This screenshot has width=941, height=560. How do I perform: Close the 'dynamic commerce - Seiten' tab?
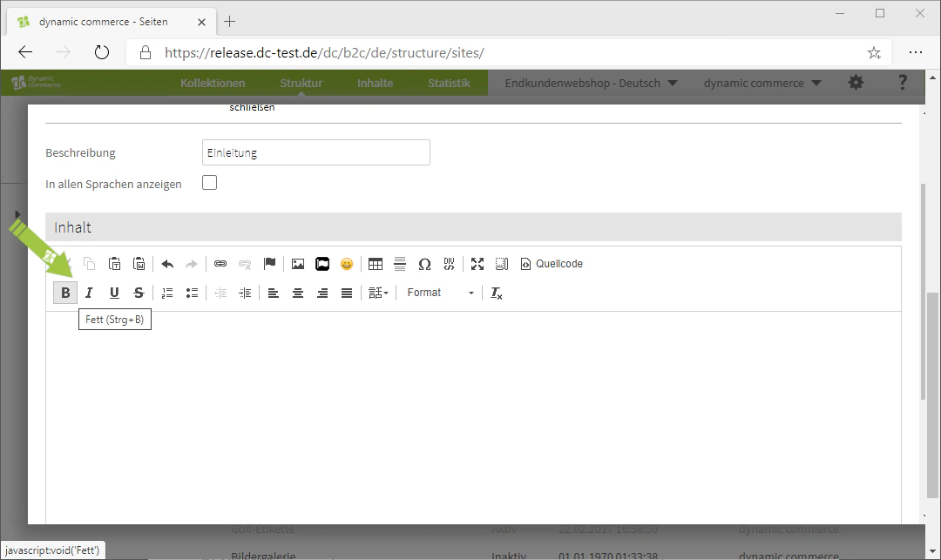tap(201, 22)
